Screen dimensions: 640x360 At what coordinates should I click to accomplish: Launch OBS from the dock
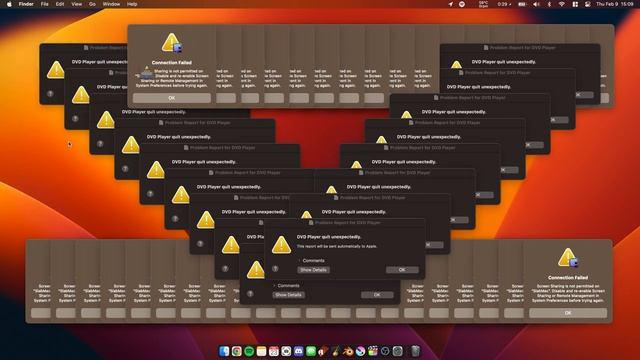[x=385, y=351]
